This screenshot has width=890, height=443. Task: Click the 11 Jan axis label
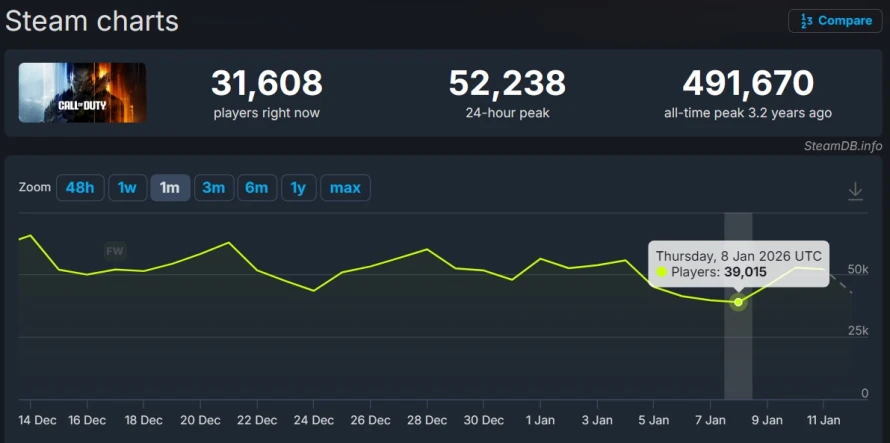click(x=823, y=420)
